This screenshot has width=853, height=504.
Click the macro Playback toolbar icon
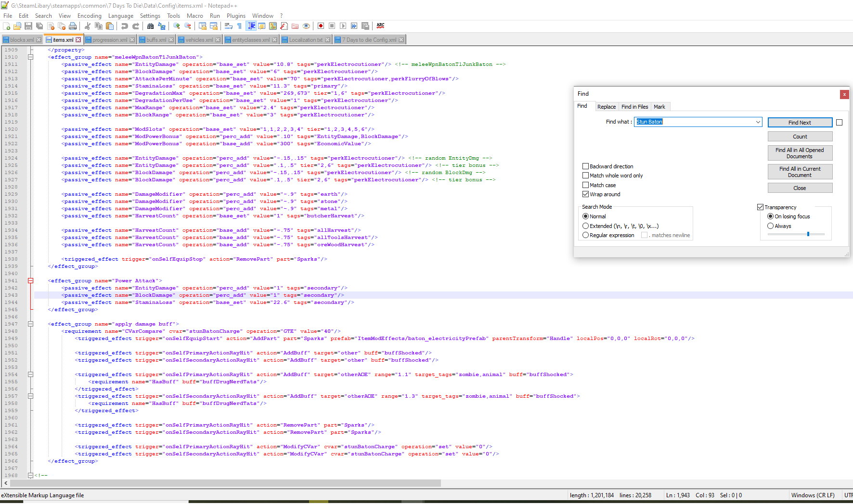(343, 26)
